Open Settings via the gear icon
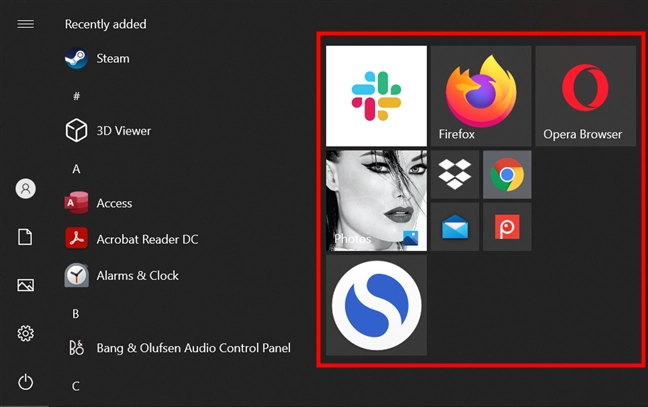This screenshot has width=648, height=407. click(x=26, y=333)
